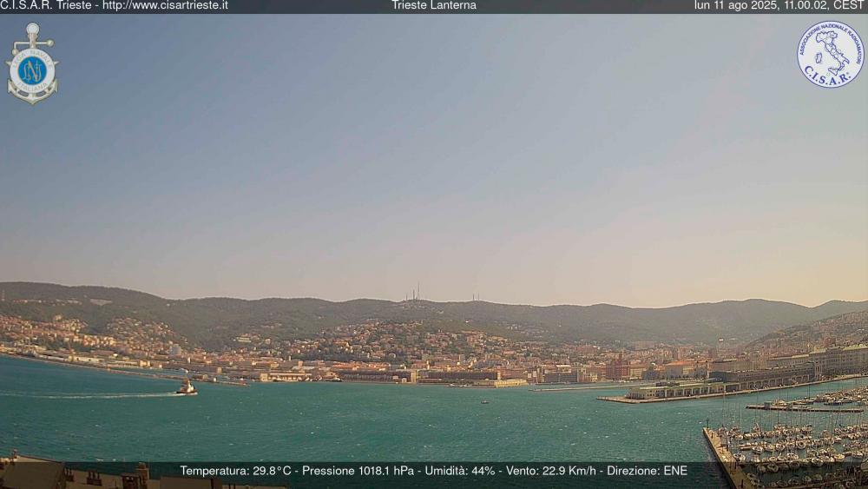
Task: Click the Lega Navale anchor logo
Action: point(32,65)
